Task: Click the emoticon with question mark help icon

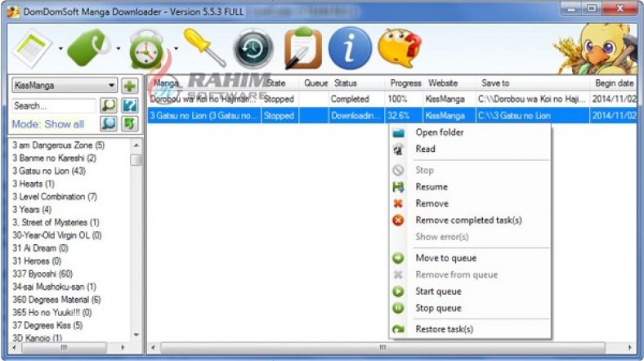Action: click(400, 48)
